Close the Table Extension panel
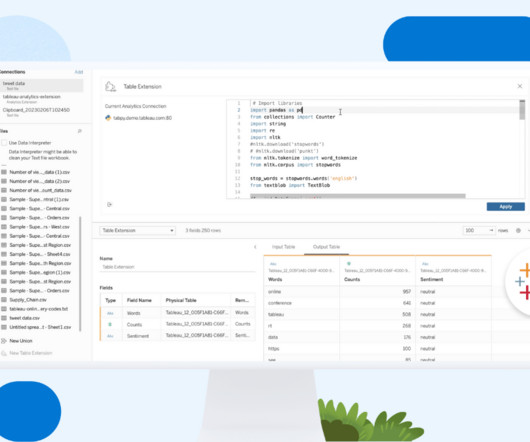 coord(520,86)
